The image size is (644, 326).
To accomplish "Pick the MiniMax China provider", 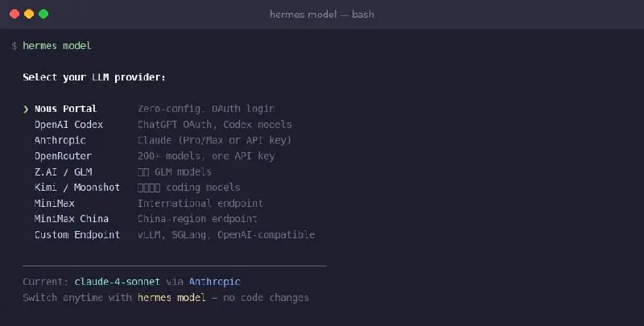I will 72,219.
